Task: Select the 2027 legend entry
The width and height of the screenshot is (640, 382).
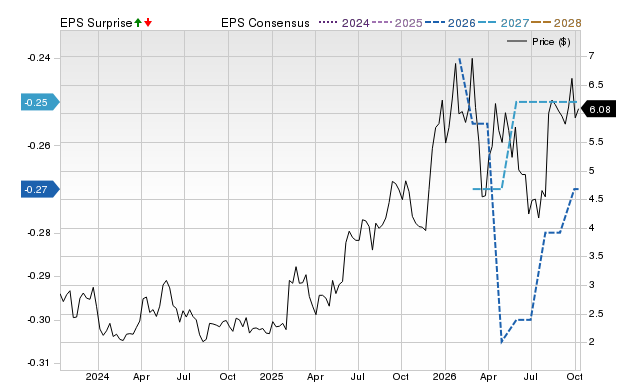Action: (x=503, y=22)
